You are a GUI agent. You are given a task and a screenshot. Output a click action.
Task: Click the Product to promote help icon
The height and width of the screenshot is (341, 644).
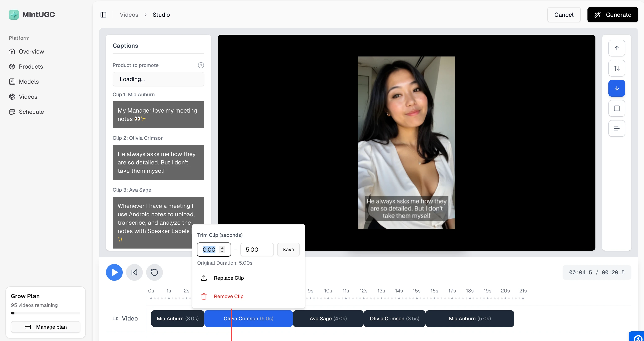201,65
